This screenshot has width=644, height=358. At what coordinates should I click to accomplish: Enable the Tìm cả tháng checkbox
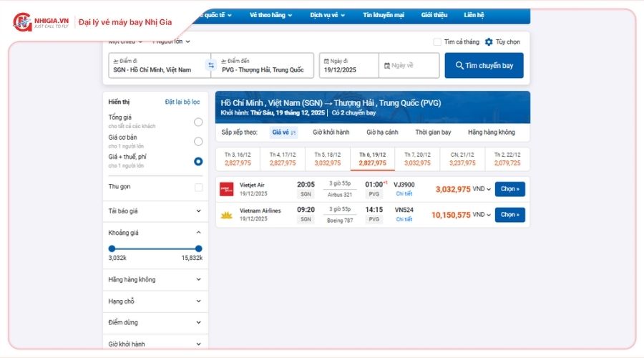click(x=437, y=42)
